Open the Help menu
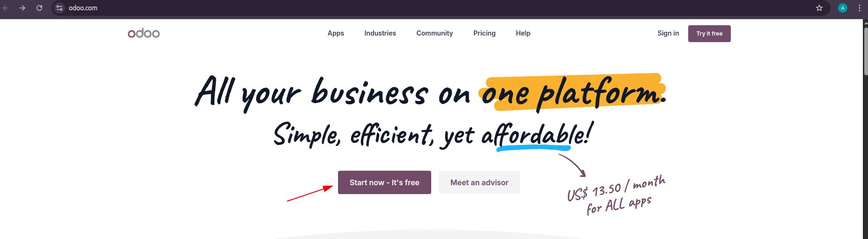868x239 pixels. [x=523, y=33]
